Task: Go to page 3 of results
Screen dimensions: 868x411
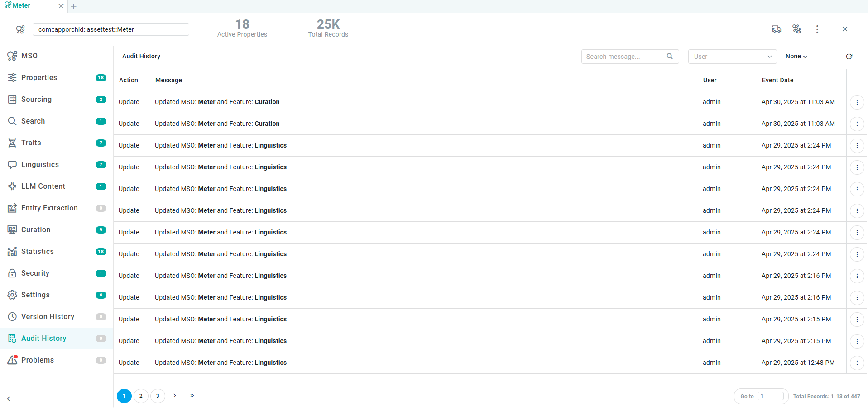Action: point(158,396)
